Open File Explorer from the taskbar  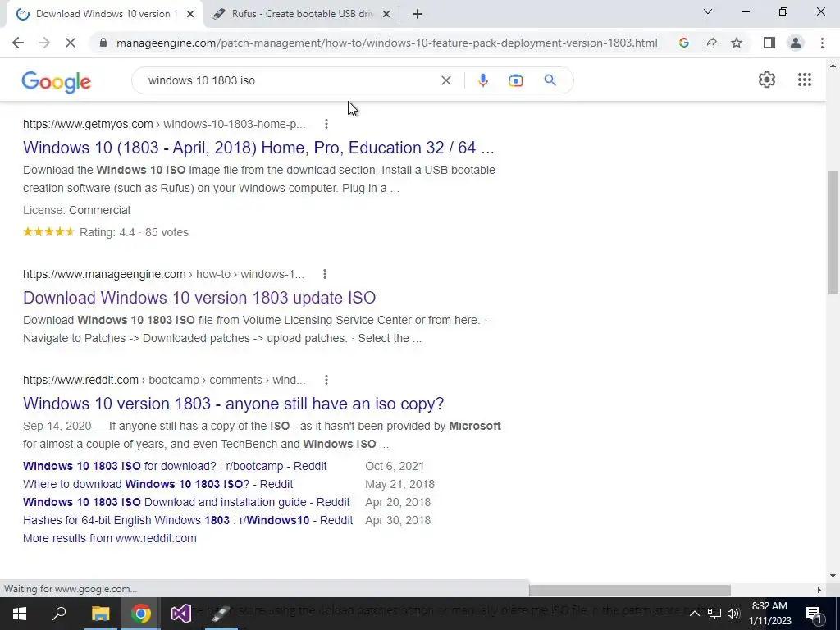coord(100,614)
